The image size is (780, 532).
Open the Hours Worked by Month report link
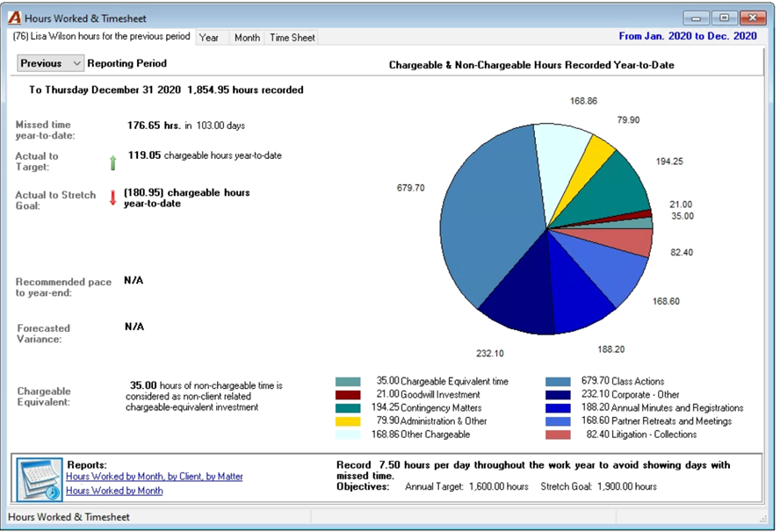pyautogui.click(x=114, y=491)
